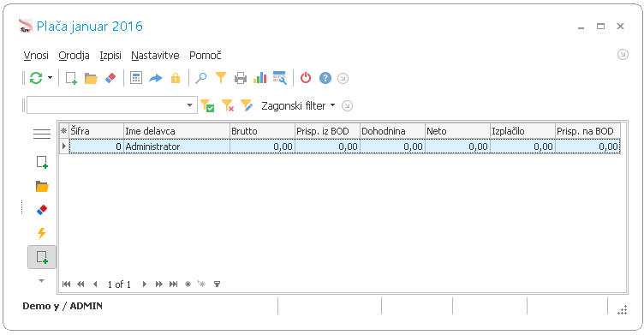Image resolution: width=644 pixels, height=335 pixels.
Task: Sort by the Brutto column header
Action: pos(262,131)
